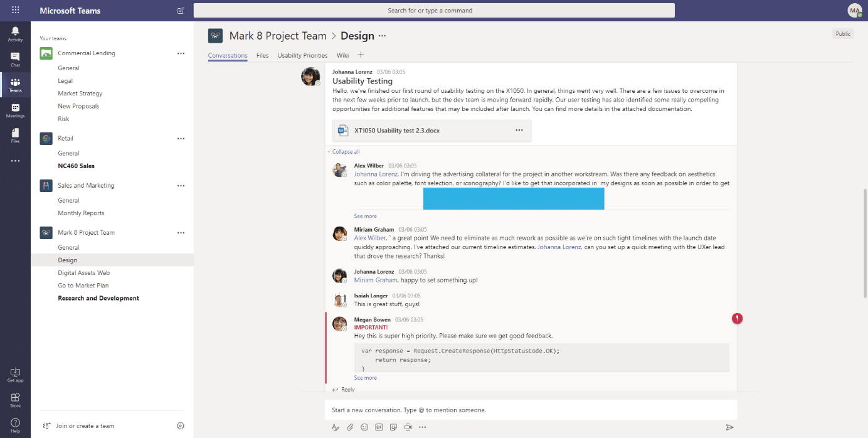Viewport: 868px width, 438px height.
Task: Click the search or command box
Action: 434,11
